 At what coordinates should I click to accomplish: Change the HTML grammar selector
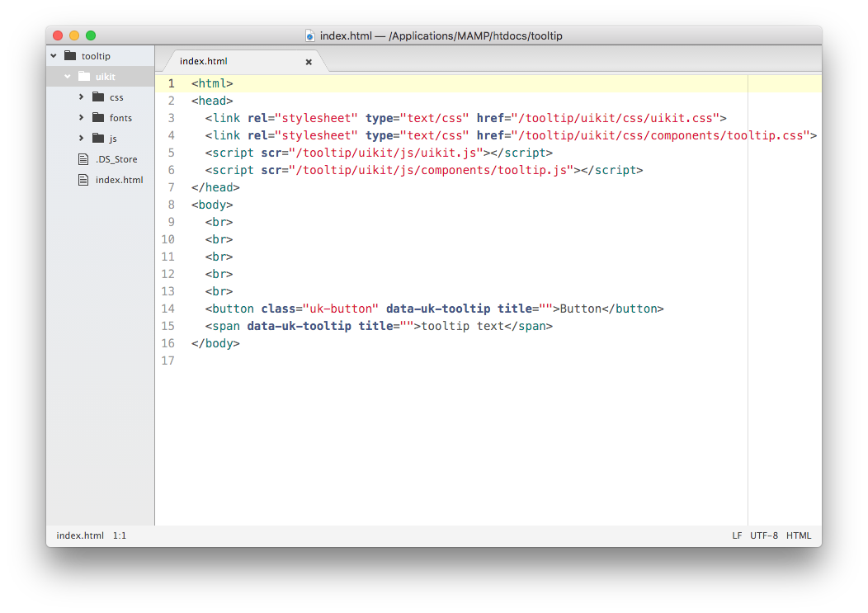click(799, 535)
